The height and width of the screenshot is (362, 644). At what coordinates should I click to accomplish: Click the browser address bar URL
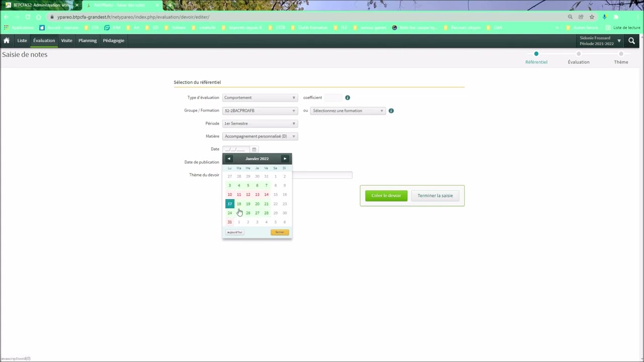click(133, 17)
